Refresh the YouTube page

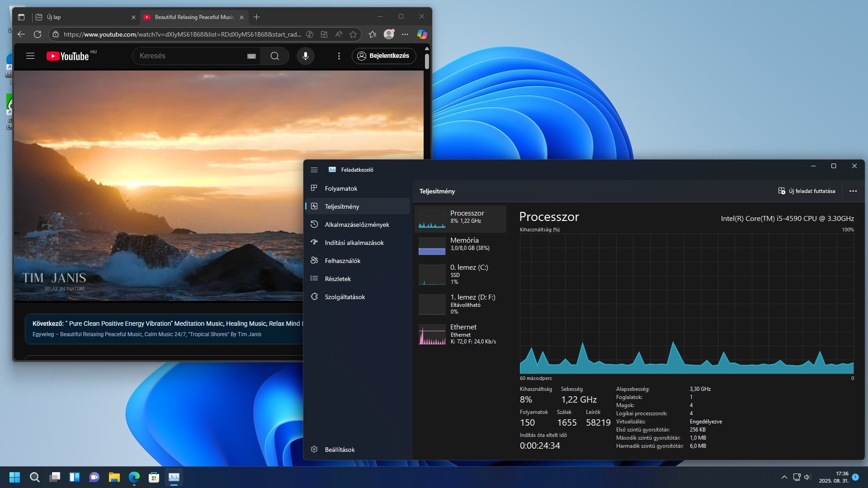point(38,34)
